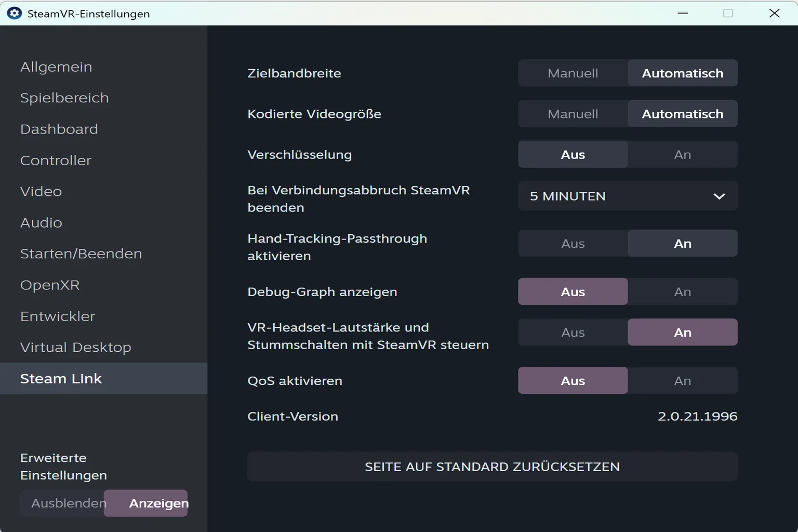Click the chevron of the Verbindungsabbruch dropdown
The width and height of the screenshot is (798, 532).
pyautogui.click(x=719, y=196)
